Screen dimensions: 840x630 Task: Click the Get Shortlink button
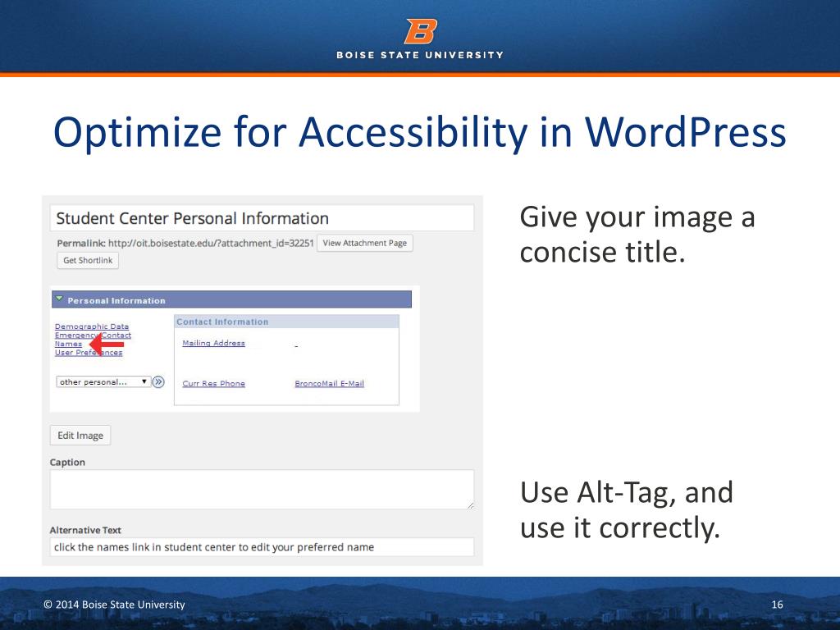coord(88,260)
